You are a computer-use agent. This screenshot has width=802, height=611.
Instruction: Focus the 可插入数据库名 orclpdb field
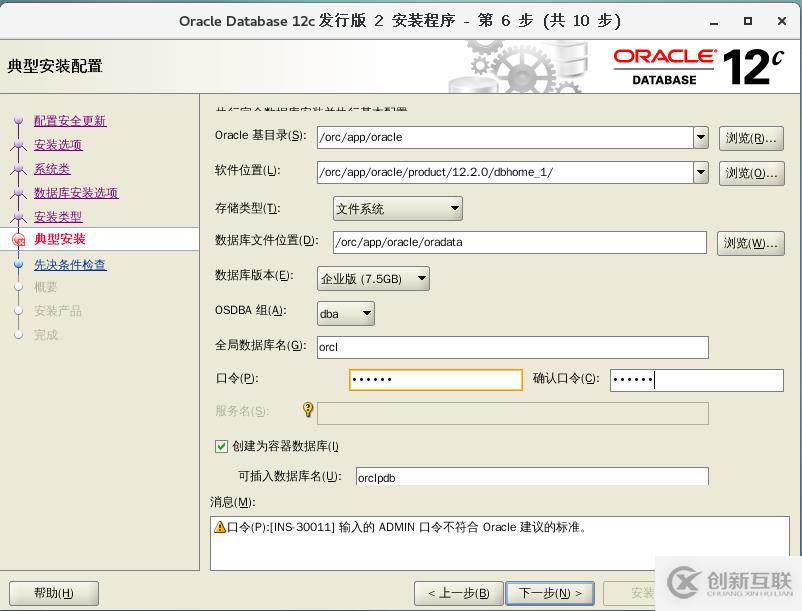(532, 477)
